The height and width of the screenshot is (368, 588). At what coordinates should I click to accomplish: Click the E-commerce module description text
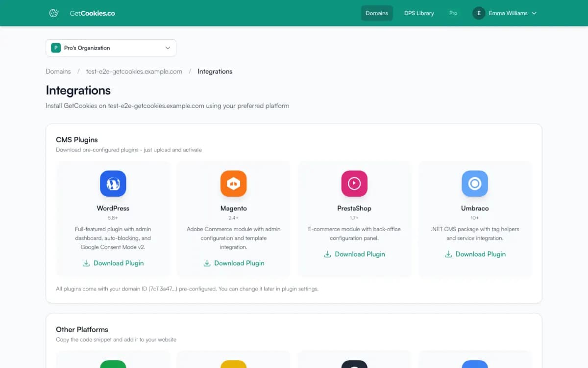pyautogui.click(x=354, y=234)
